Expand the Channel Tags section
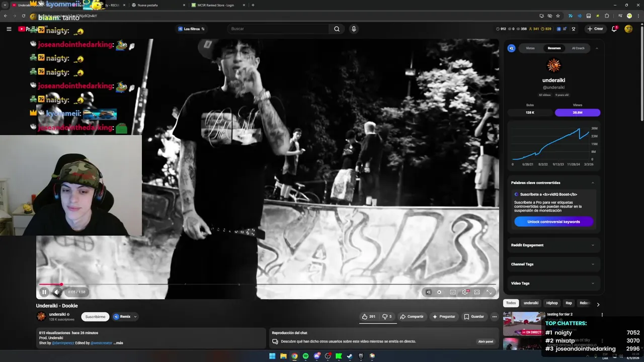This screenshot has width=644, height=362. (553, 264)
